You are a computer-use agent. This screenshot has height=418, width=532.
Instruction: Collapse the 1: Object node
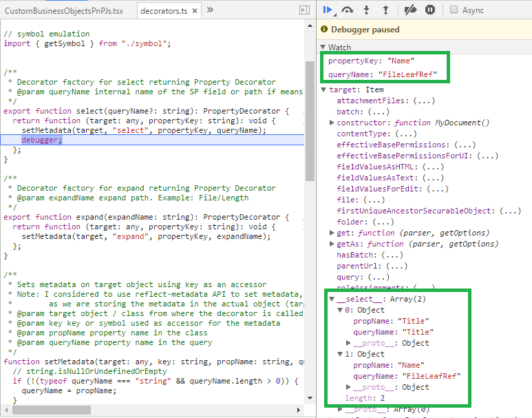(340, 354)
